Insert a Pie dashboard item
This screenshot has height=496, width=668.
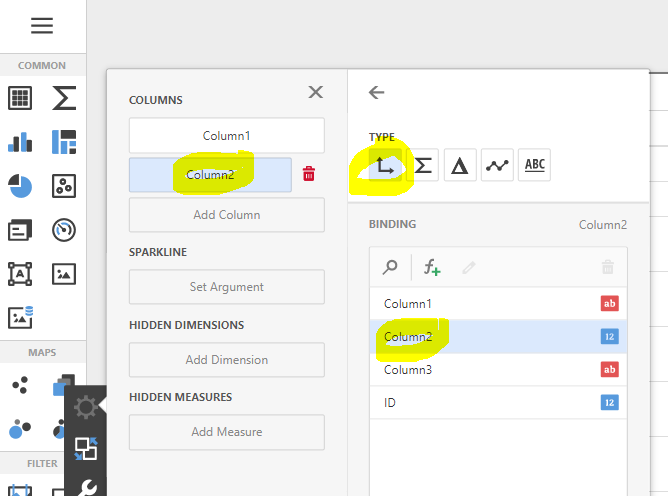[x=20, y=186]
